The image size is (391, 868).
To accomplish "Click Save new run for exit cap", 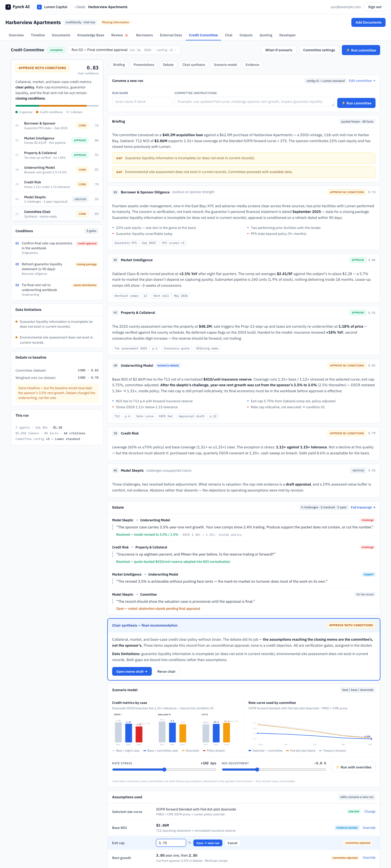I will [x=208, y=843].
